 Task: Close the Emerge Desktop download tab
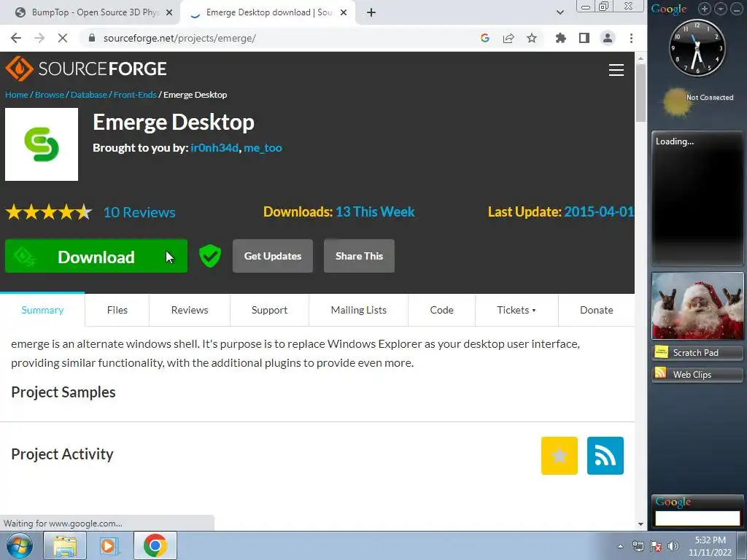344,12
